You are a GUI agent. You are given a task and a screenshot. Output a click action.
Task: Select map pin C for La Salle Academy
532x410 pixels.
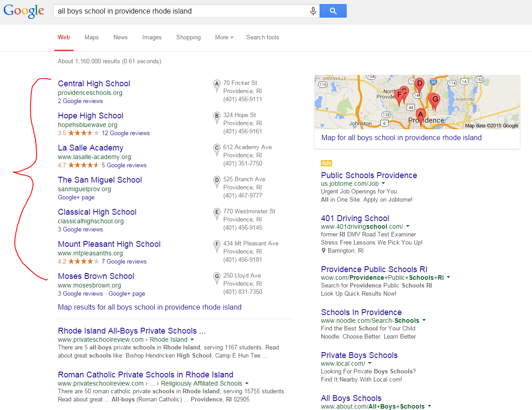pos(217,150)
